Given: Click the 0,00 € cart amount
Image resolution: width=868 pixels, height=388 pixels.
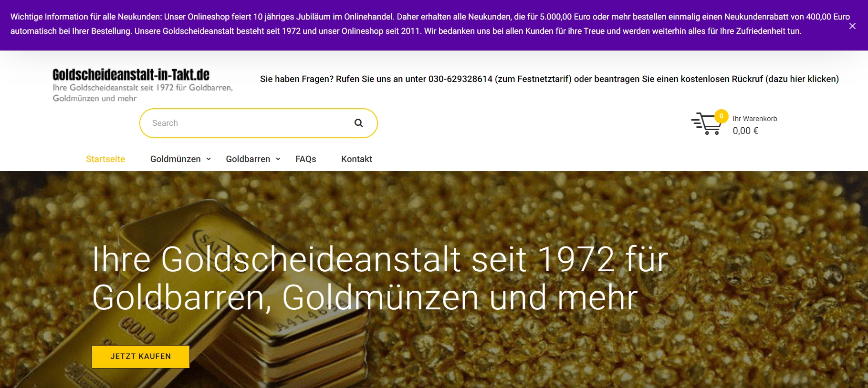Looking at the screenshot, I should 745,131.
